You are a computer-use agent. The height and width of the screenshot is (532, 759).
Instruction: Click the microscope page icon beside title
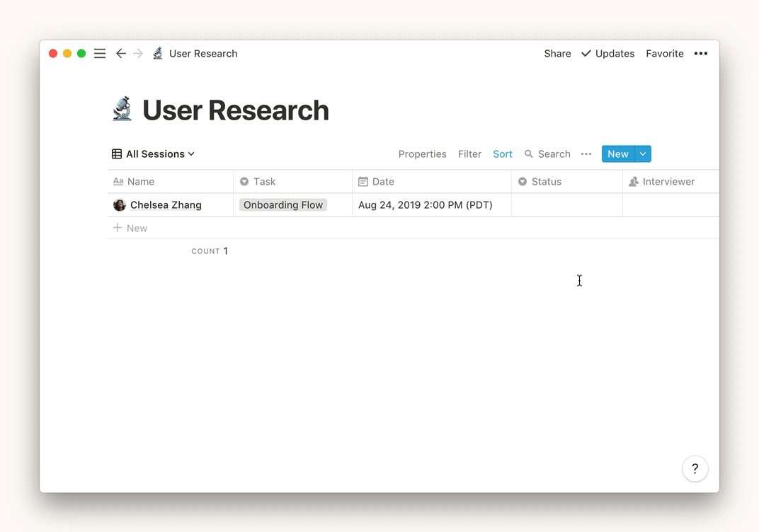[122, 110]
